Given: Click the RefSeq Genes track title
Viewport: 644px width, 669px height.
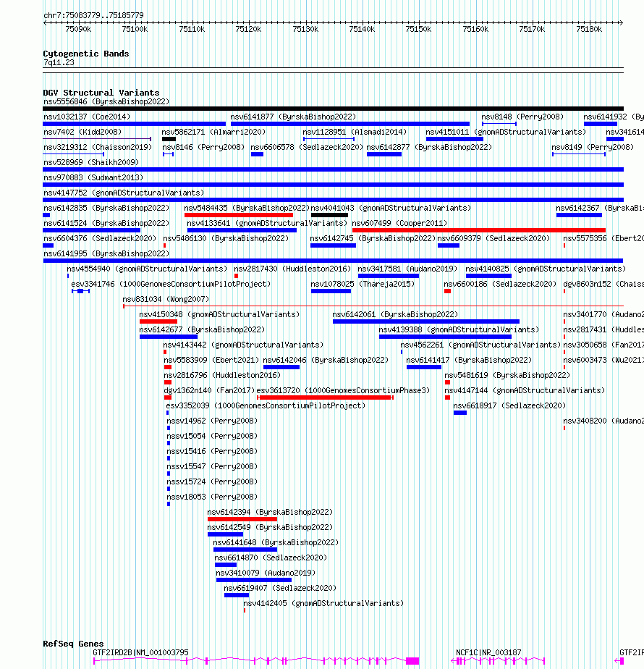Looking at the screenshot, I should [x=73, y=644].
